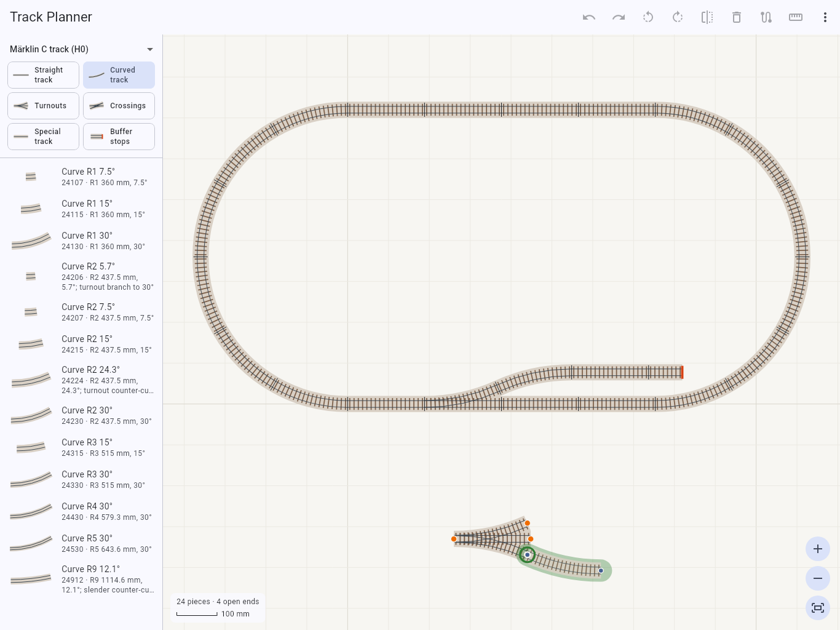Click the Undo icon
This screenshot has width=840, height=630.
pyautogui.click(x=589, y=17)
